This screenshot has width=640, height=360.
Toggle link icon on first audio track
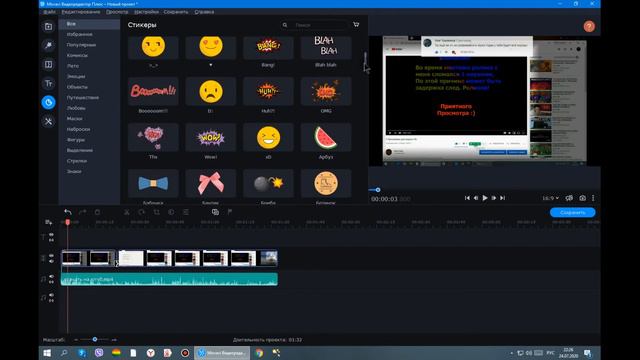point(51,282)
